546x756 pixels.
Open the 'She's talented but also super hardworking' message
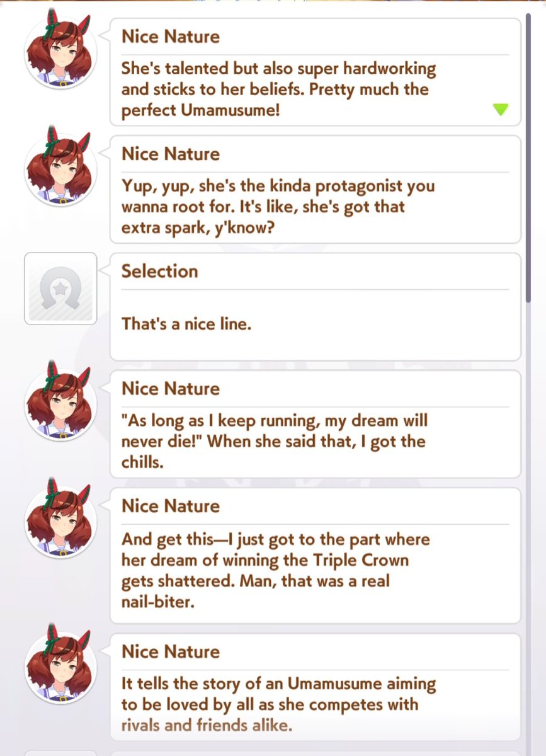coord(316,72)
